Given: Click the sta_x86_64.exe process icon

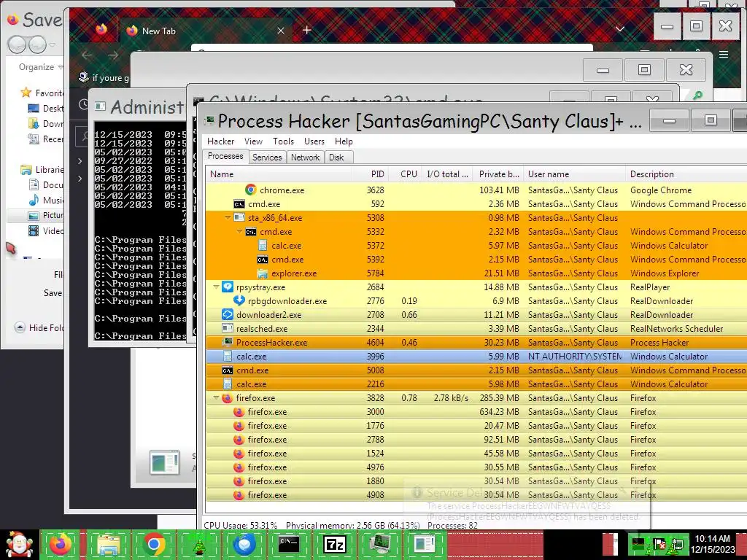Looking at the screenshot, I should click(239, 218).
